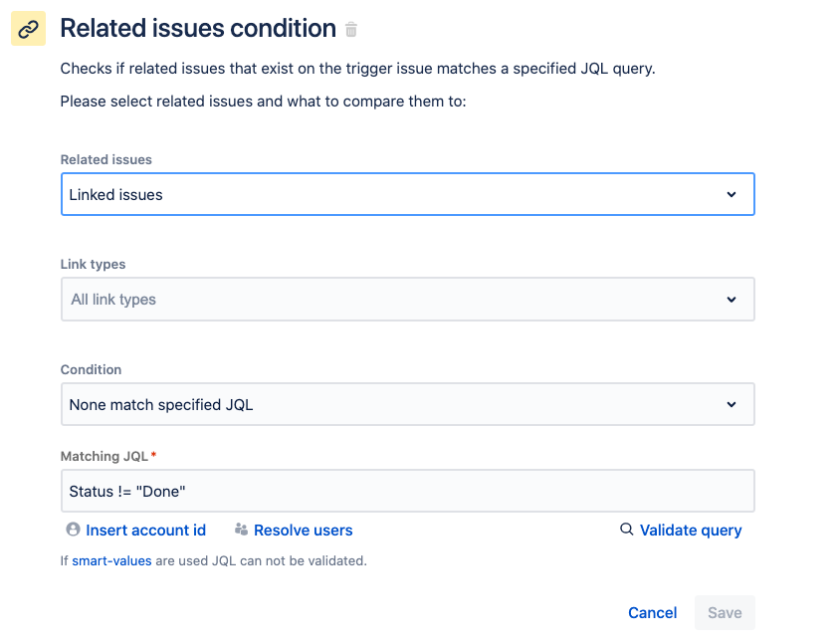Expand the Link types chevron arrow

click(732, 299)
